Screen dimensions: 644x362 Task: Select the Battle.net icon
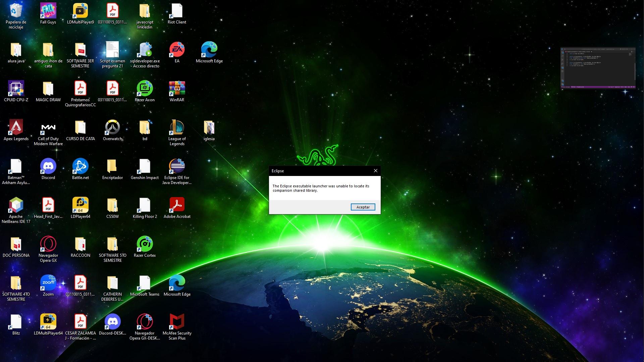[x=80, y=169]
